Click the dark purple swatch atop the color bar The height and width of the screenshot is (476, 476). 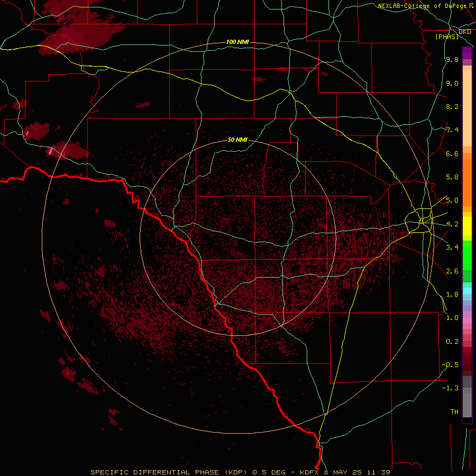click(x=467, y=53)
